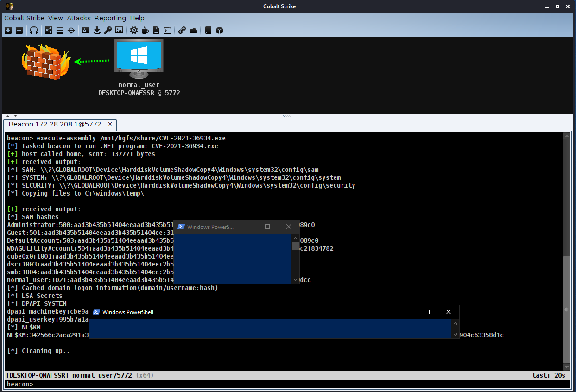Click the console scrollbar down arrow
576x392 pixels.
click(566, 367)
